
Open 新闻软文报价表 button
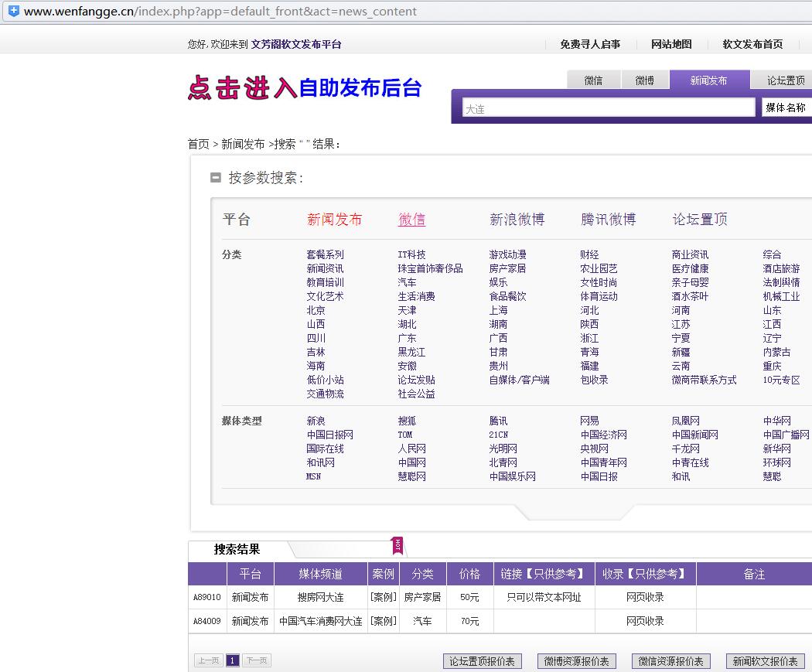(766, 661)
